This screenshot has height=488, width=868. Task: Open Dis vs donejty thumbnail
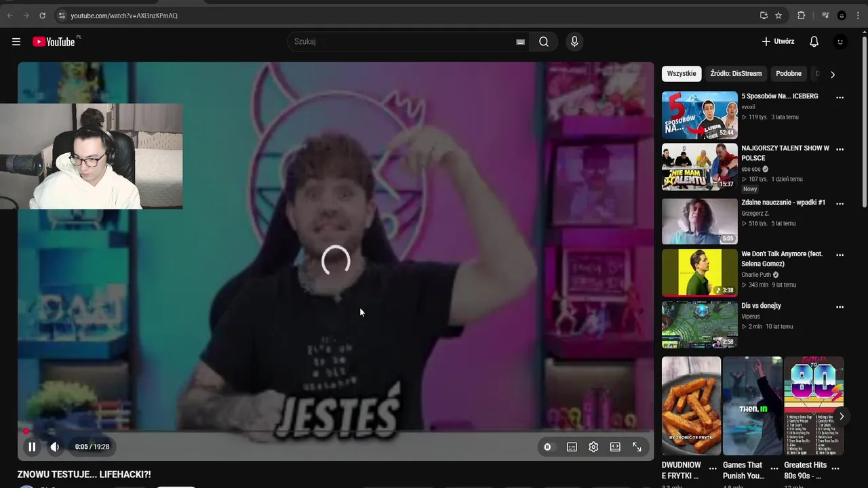tap(699, 325)
